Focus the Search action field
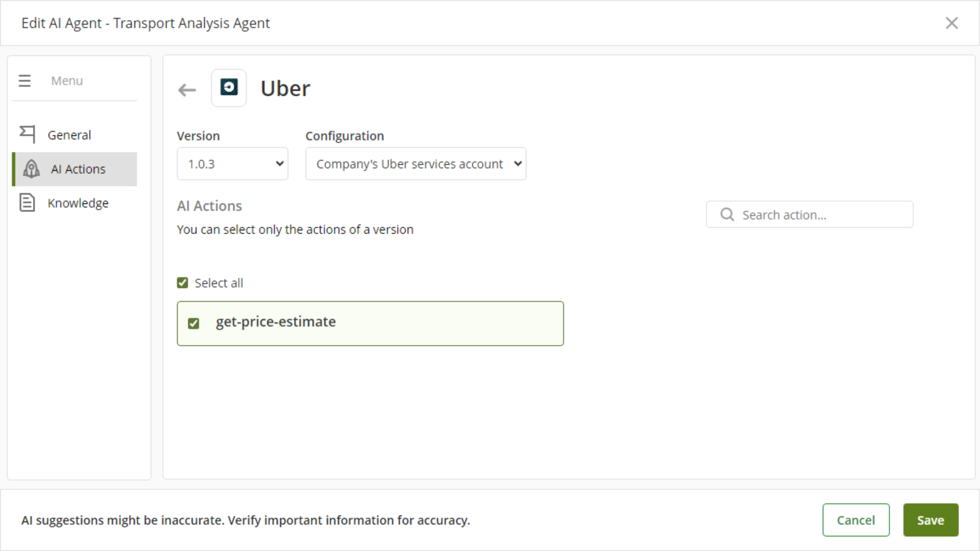This screenshot has height=551, width=980. 809,214
